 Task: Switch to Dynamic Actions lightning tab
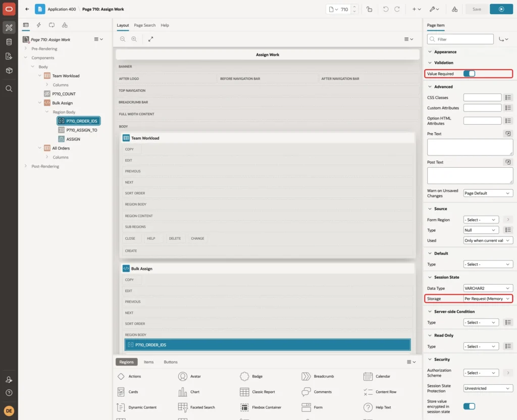[38, 25]
